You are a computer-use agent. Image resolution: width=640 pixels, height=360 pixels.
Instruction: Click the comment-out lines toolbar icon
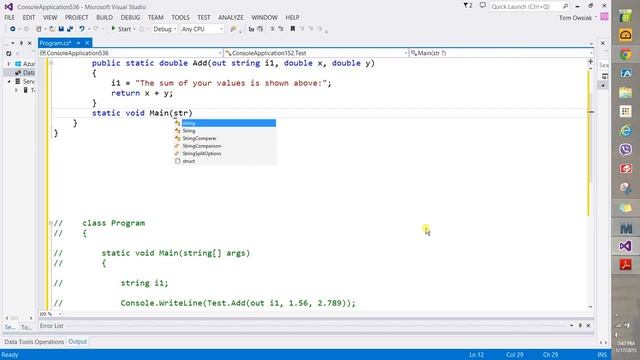click(x=272, y=29)
